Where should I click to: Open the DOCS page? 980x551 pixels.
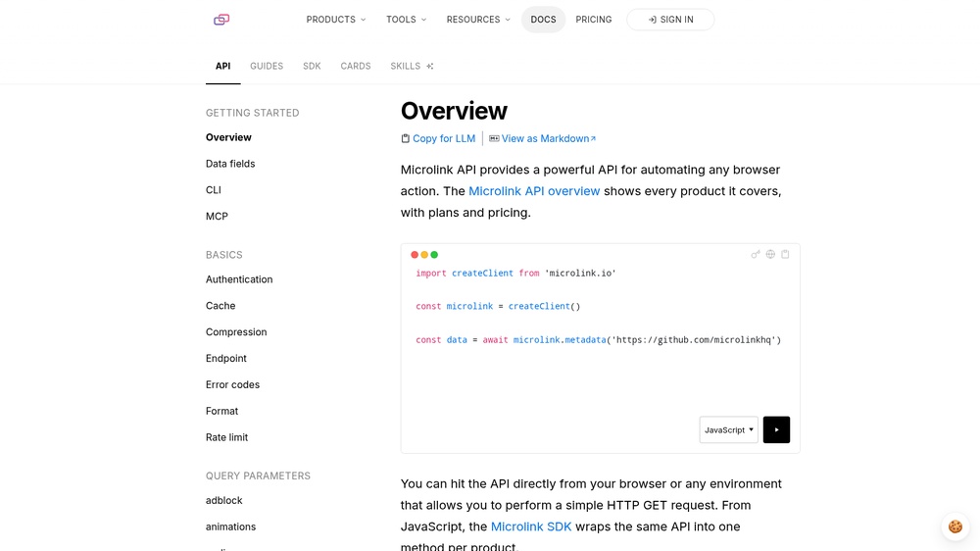pyautogui.click(x=543, y=20)
